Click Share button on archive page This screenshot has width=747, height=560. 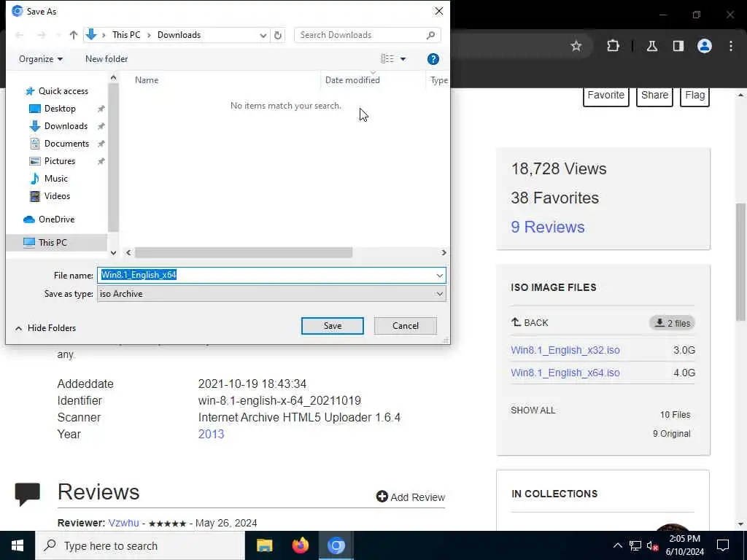tap(654, 96)
